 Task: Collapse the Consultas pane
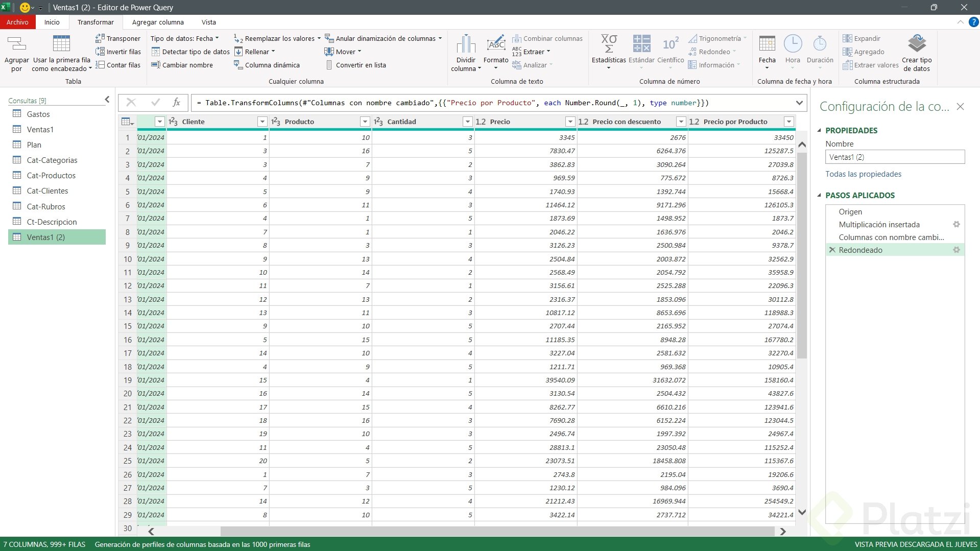[x=107, y=100]
